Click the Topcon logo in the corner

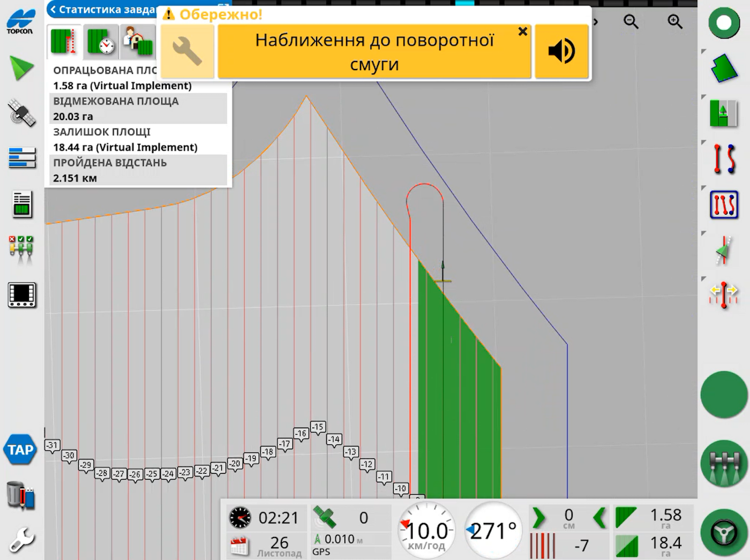[x=20, y=21]
